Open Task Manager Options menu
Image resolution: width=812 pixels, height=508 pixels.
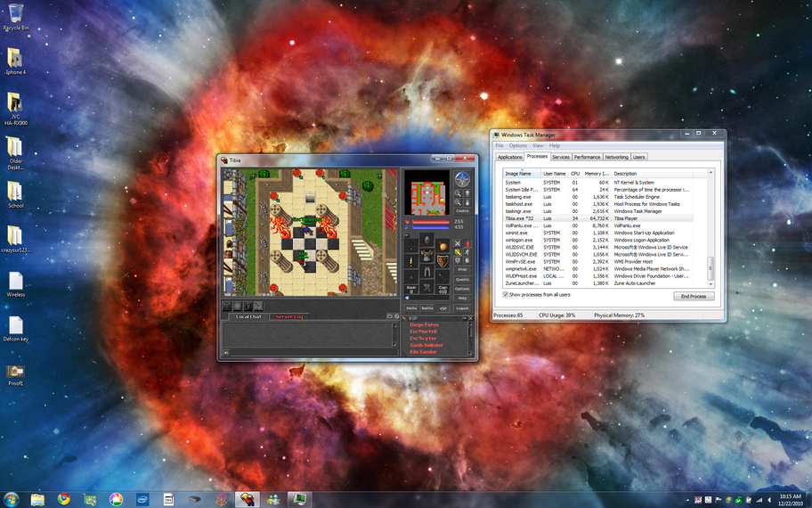point(518,145)
